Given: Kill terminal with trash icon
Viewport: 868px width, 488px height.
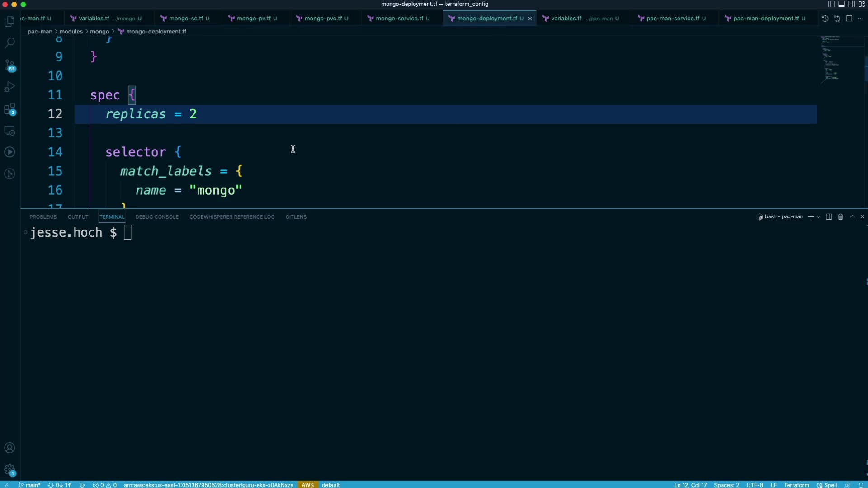Looking at the screenshot, I should point(840,217).
